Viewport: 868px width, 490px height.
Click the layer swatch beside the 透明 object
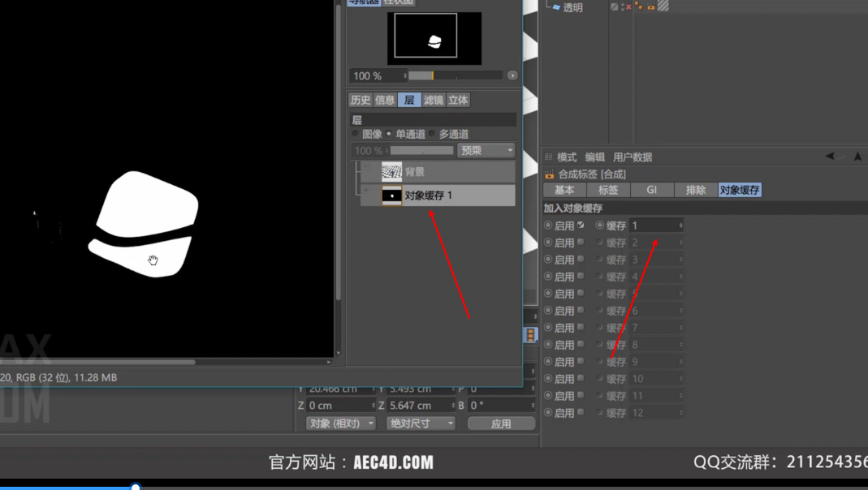click(615, 6)
